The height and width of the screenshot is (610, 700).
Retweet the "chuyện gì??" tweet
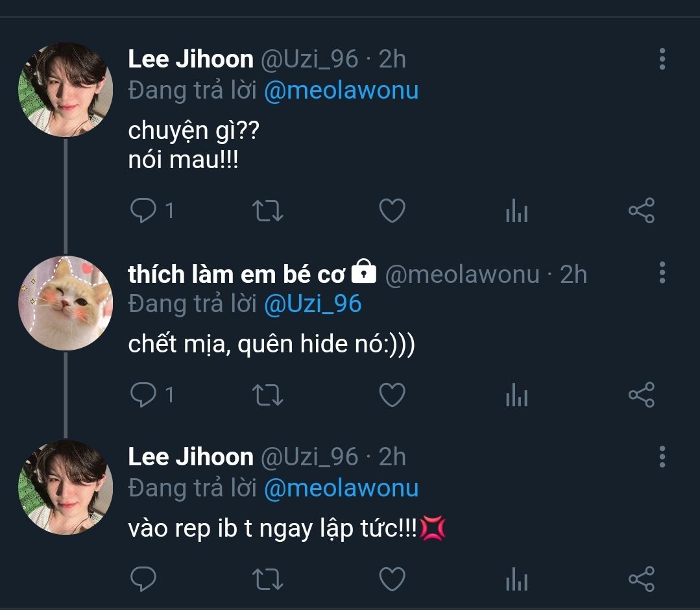267,211
